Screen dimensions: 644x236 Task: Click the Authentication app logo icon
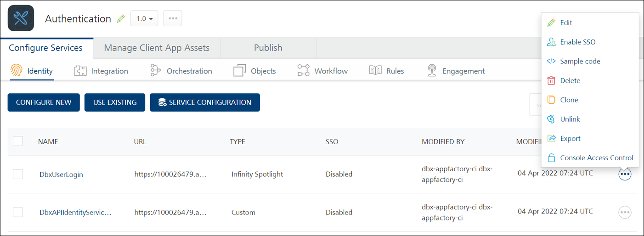tap(21, 18)
